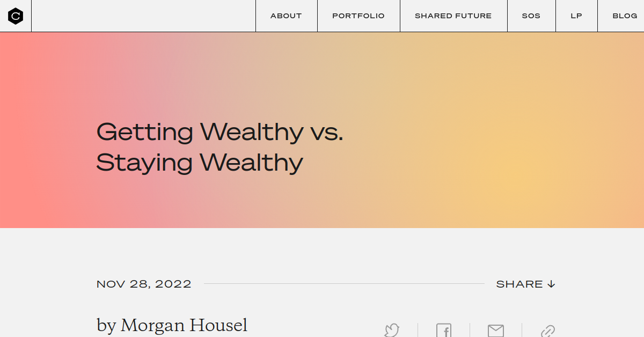Click the Getting Wealthy vs. Staying Wealthy heading
The width and height of the screenshot is (644, 337).
219,147
